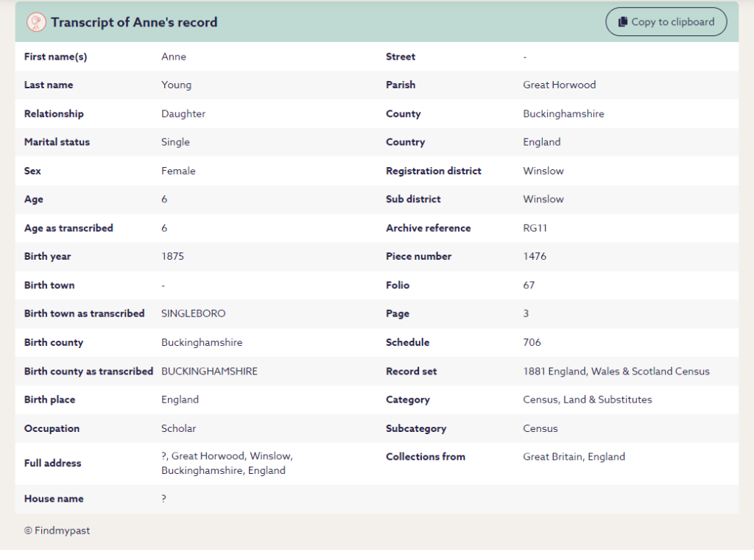This screenshot has height=560, width=754.
Task: Click the "Relationship" field label
Action: (x=54, y=114)
